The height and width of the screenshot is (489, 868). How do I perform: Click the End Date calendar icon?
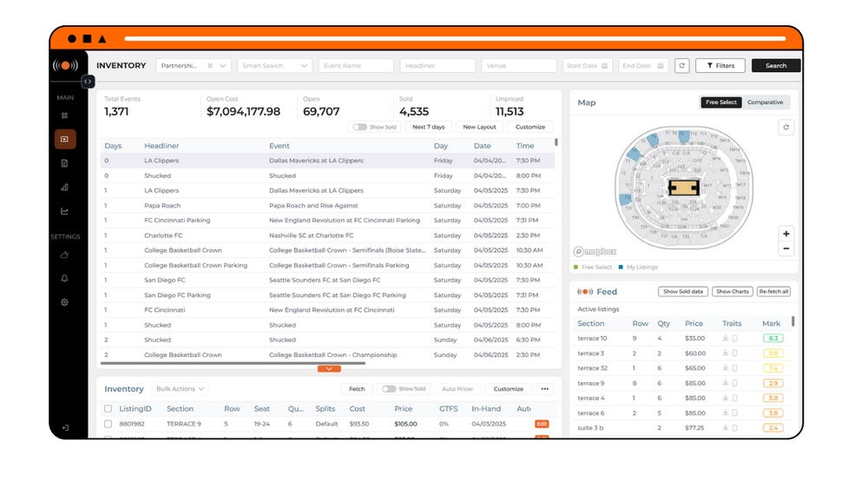click(x=661, y=65)
